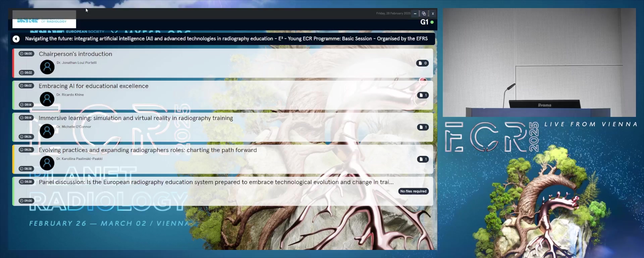Click the No files required badge
644x258 pixels.
click(413, 191)
